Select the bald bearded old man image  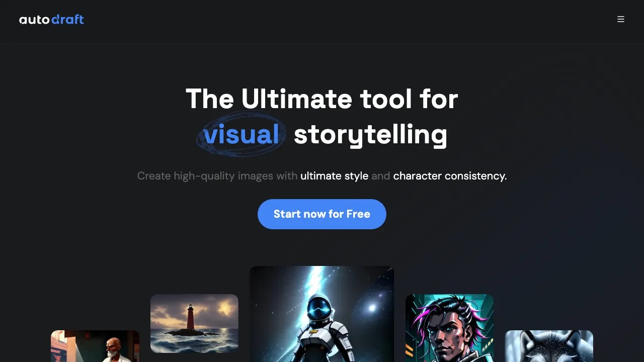point(95,346)
